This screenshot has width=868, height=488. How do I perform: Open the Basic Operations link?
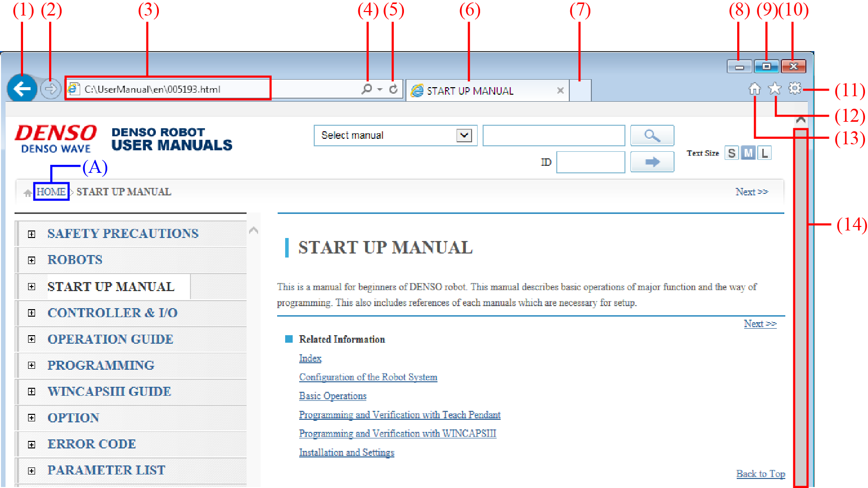click(x=333, y=396)
